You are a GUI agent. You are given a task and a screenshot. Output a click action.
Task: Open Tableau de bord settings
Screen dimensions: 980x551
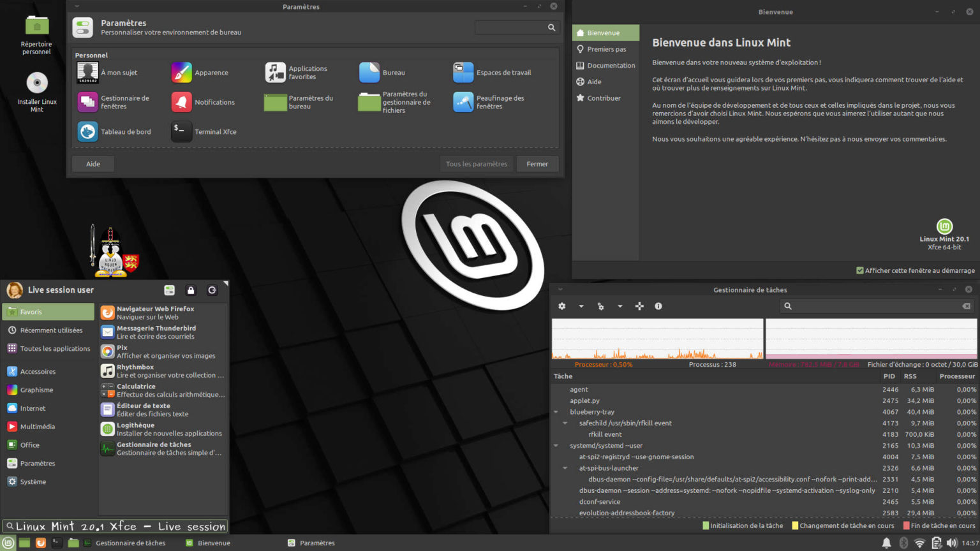[x=87, y=131]
